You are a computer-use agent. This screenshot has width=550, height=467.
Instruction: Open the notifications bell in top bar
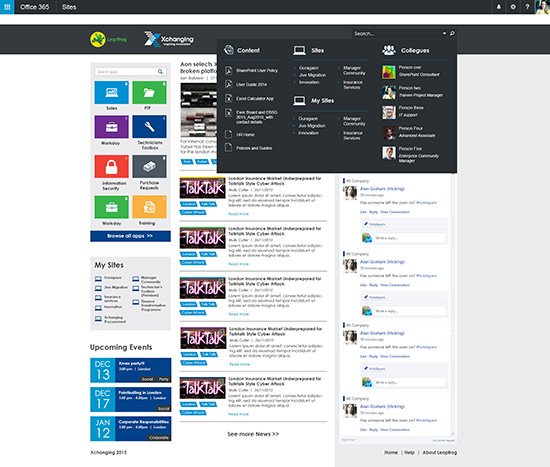tap(498, 7)
